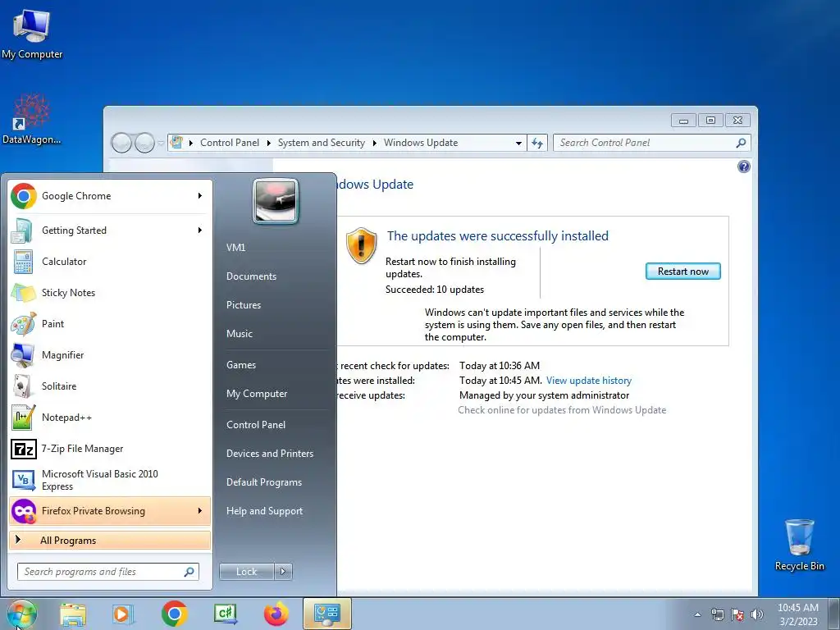Open Chrome from the taskbar

(174, 614)
